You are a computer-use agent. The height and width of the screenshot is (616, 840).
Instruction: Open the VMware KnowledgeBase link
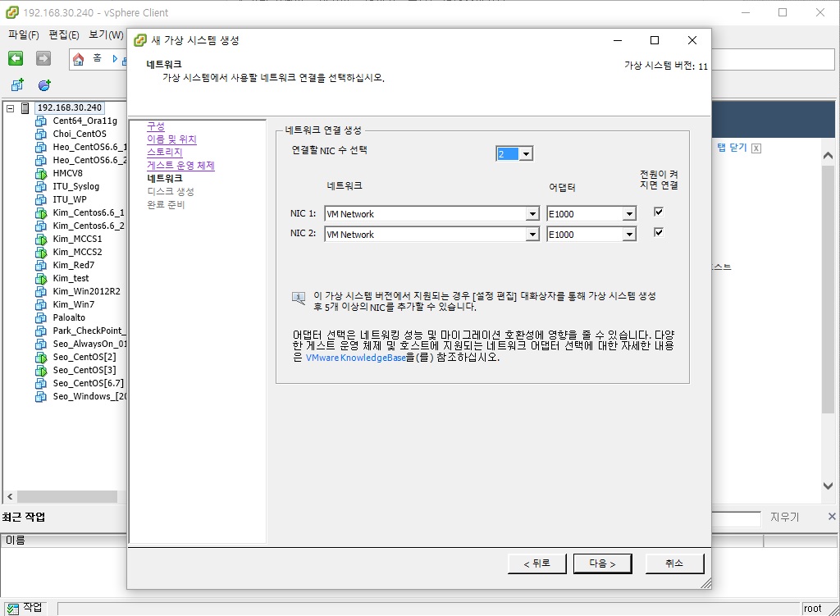pos(355,358)
